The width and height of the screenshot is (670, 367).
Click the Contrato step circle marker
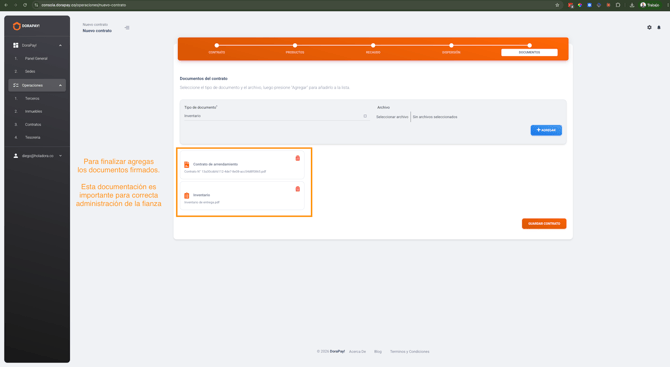pos(217,45)
